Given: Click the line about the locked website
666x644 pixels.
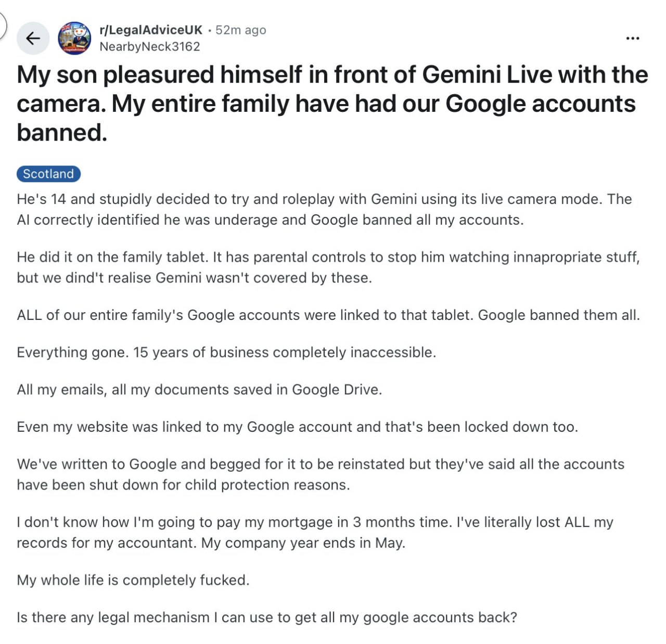Looking at the screenshot, I should point(297,427).
